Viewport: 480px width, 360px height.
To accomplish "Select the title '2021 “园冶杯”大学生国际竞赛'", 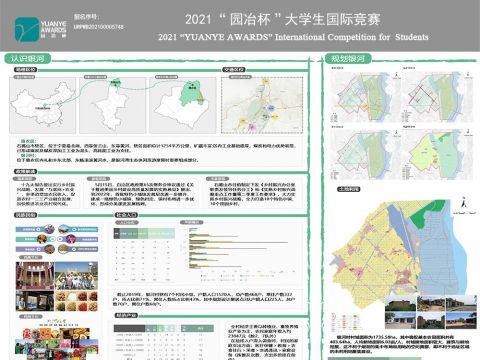I will (x=283, y=19).
